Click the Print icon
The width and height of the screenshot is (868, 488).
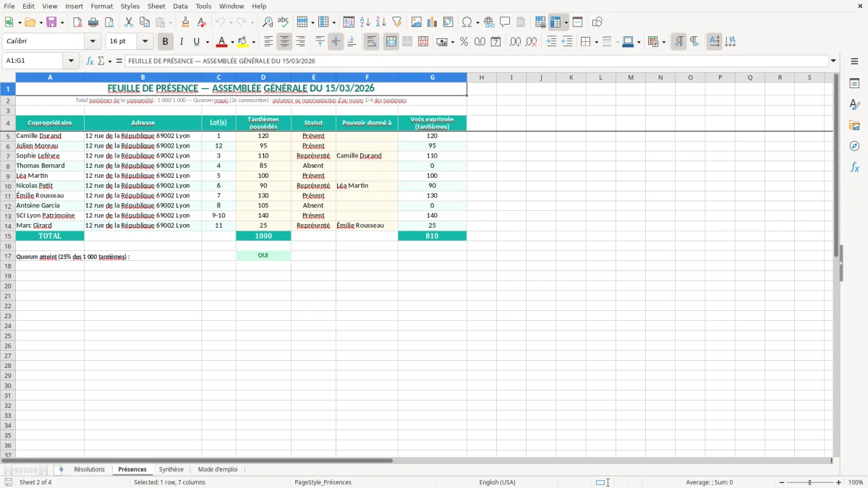[x=93, y=22]
